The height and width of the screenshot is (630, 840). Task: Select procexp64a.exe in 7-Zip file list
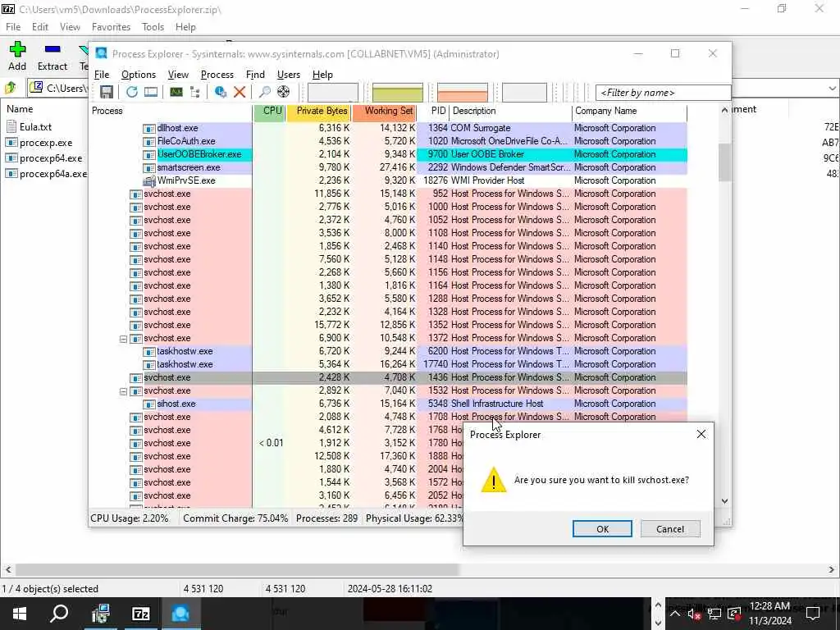coord(46,174)
